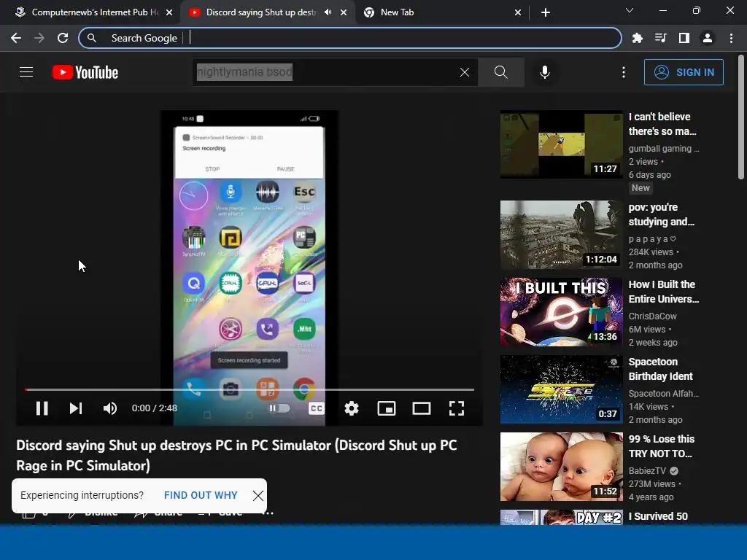
Task: Click 'How I Built the Entire Univers...' title
Action: coord(664,292)
